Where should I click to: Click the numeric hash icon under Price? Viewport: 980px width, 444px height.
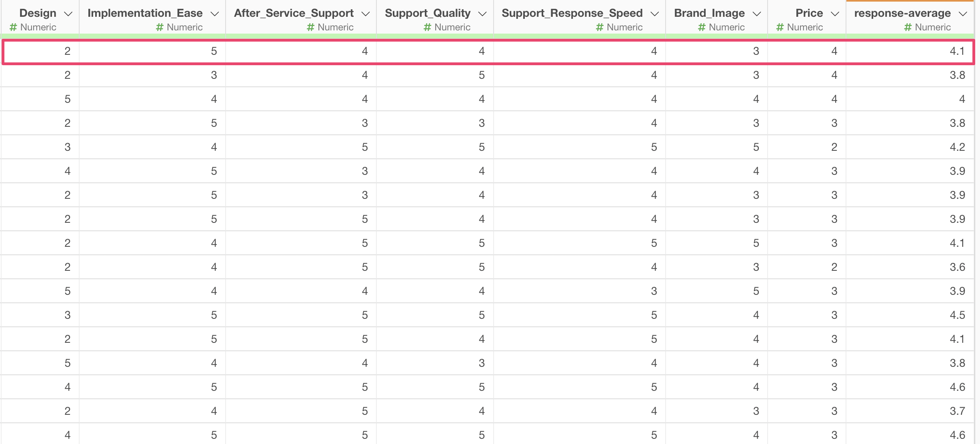780,27
